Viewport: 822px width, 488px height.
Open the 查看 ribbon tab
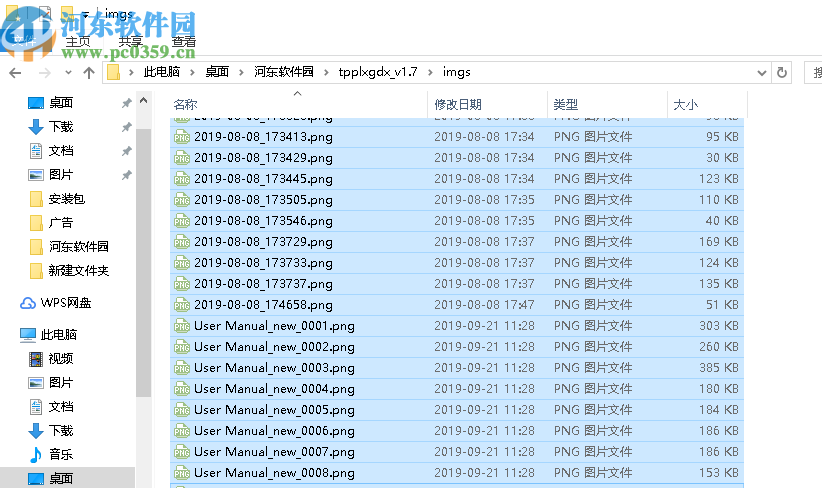(x=183, y=41)
